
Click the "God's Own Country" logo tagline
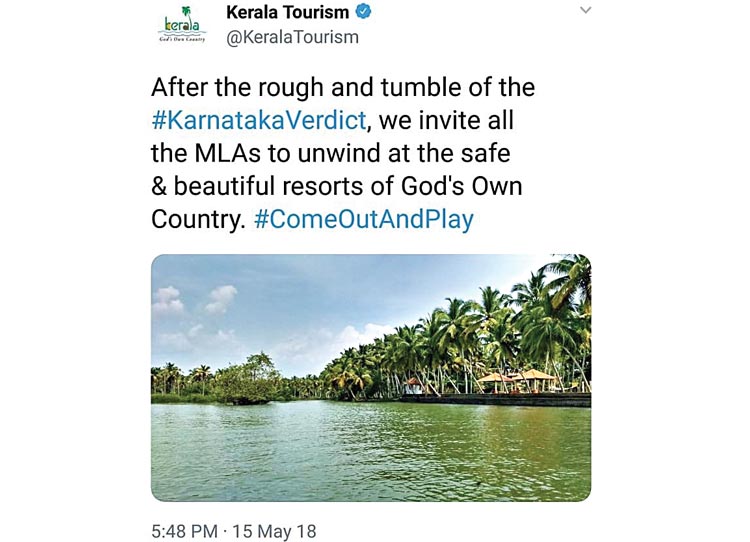[x=182, y=39]
